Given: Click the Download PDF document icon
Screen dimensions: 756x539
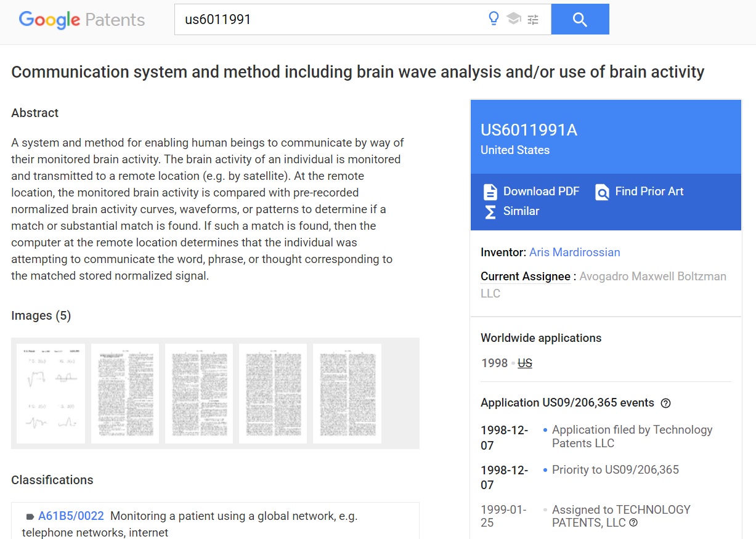Looking at the screenshot, I should pyautogui.click(x=490, y=192).
